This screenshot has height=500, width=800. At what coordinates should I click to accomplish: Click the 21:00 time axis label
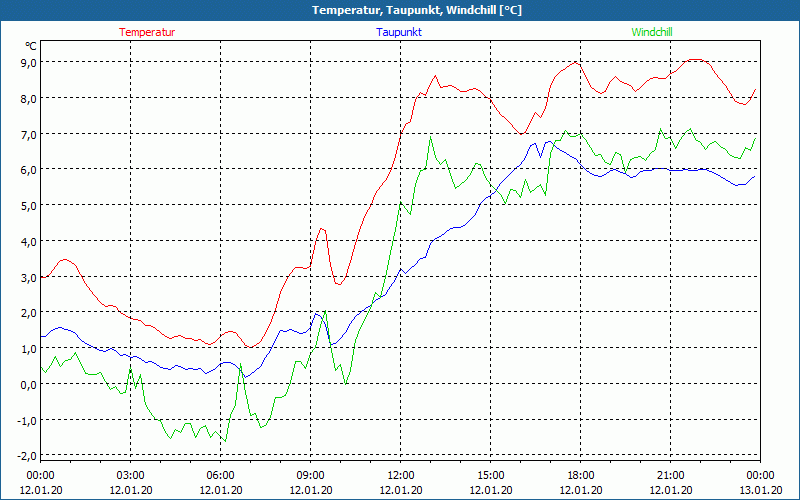click(x=670, y=476)
